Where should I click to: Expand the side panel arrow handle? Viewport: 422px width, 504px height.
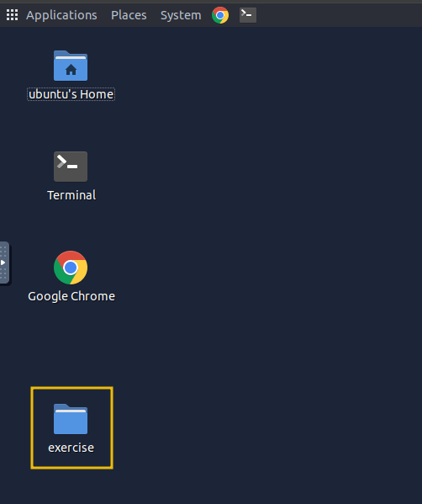click(3, 263)
